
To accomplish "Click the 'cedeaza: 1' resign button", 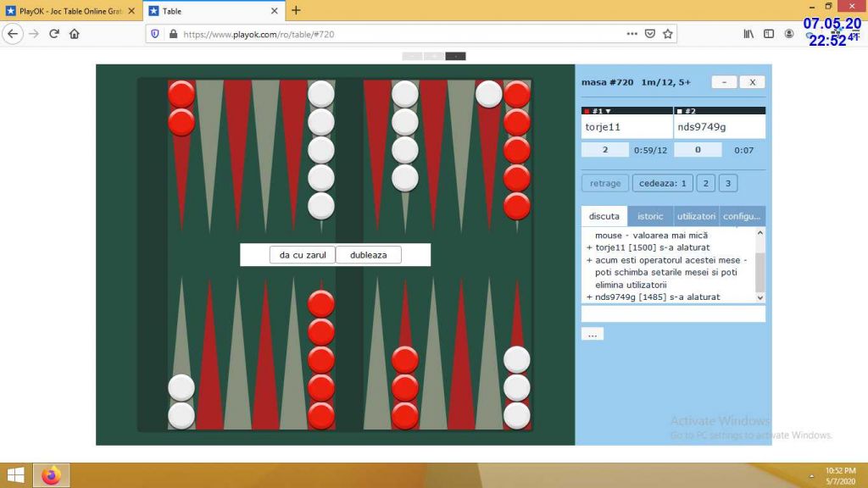I will tap(662, 183).
